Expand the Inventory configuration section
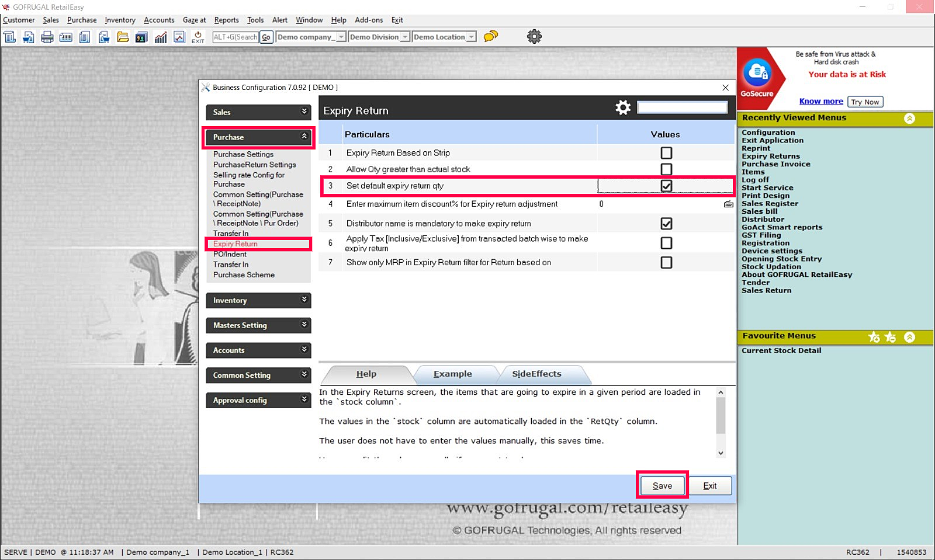This screenshot has height=560, width=935. [258, 300]
